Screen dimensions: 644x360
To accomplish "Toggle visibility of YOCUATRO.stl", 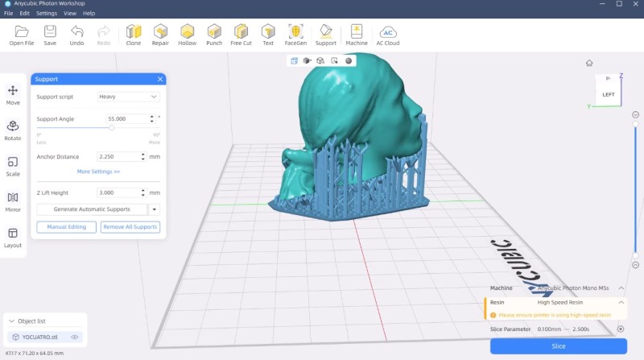I will [74, 337].
